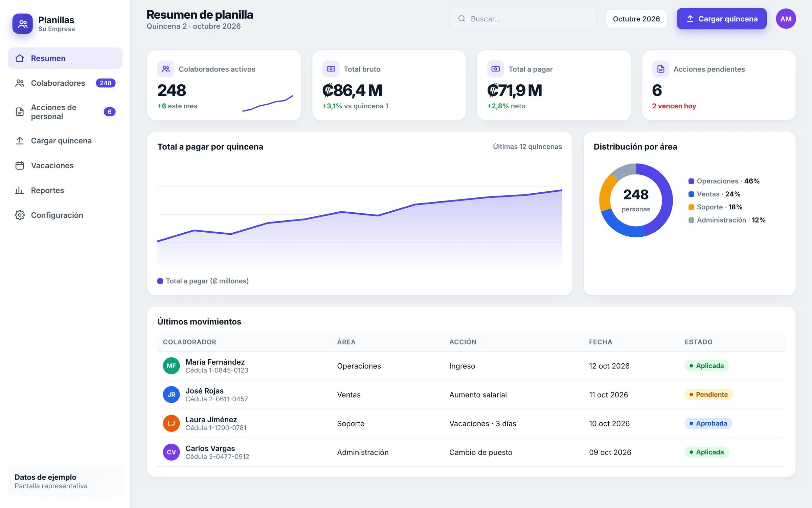Viewport: 812px width, 508px height.
Task: Click the '2 vencen hoy' text
Action: click(674, 106)
